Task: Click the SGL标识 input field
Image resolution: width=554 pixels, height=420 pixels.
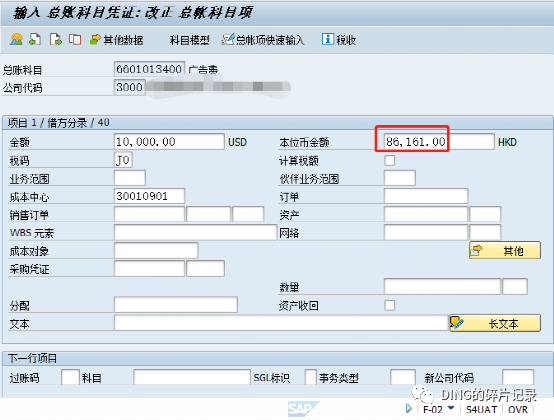Action: tap(311, 377)
